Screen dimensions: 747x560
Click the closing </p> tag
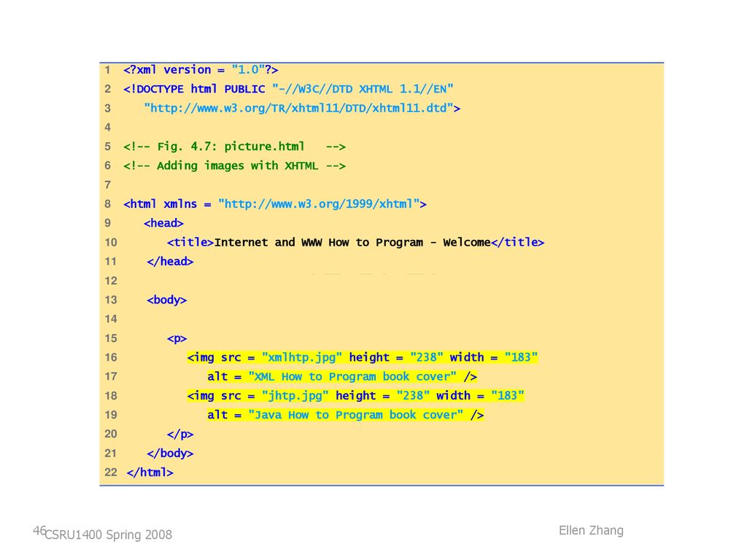coord(180,435)
